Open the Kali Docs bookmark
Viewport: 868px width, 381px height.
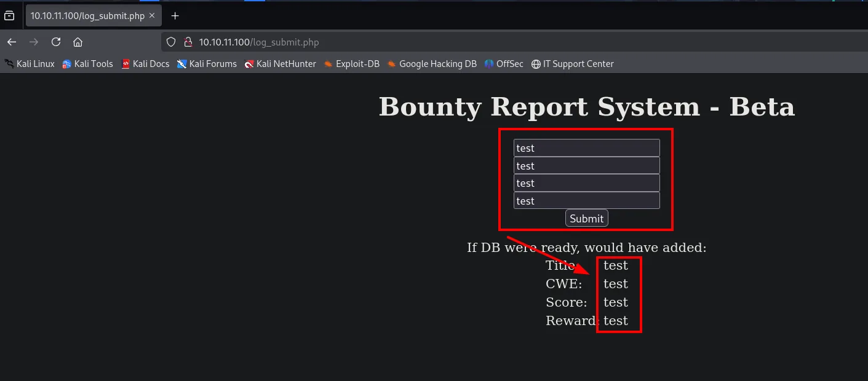[x=145, y=64]
